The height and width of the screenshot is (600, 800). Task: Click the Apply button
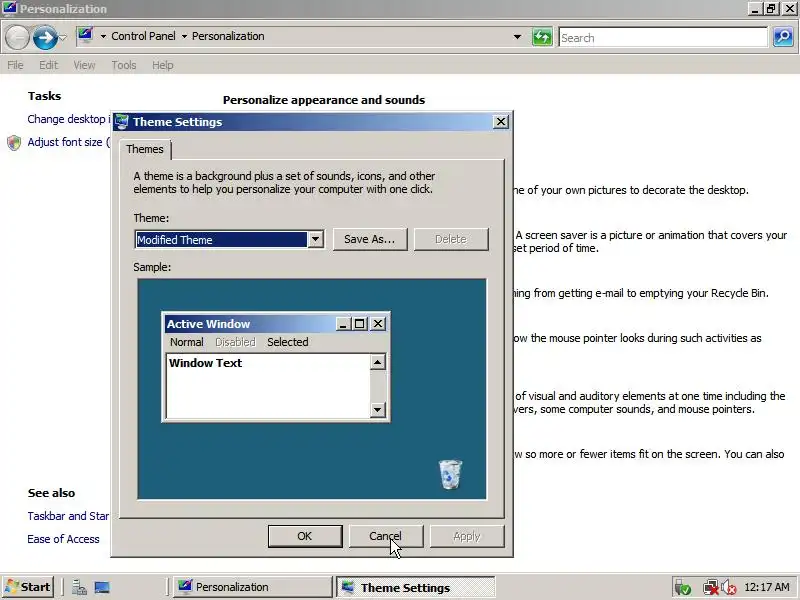coord(467,536)
